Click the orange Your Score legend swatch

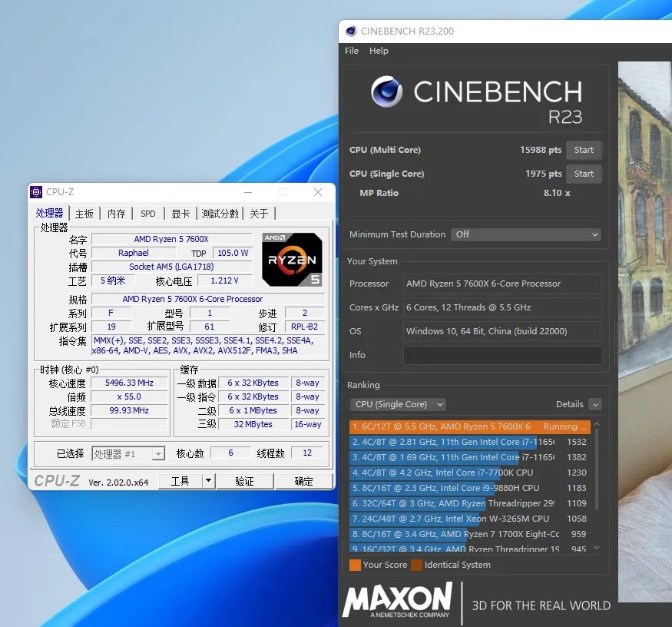[354, 565]
